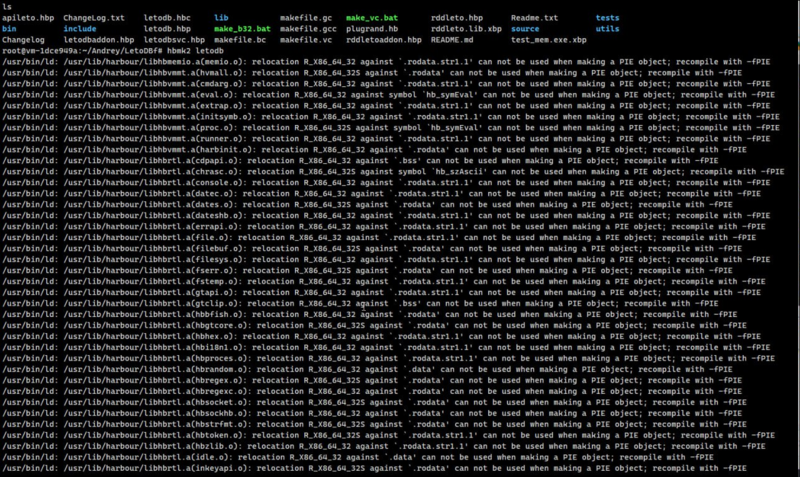The width and height of the screenshot is (800, 477).
Task: Click the libhbrtl.a(hbbfish.o) error line
Action: (369, 315)
